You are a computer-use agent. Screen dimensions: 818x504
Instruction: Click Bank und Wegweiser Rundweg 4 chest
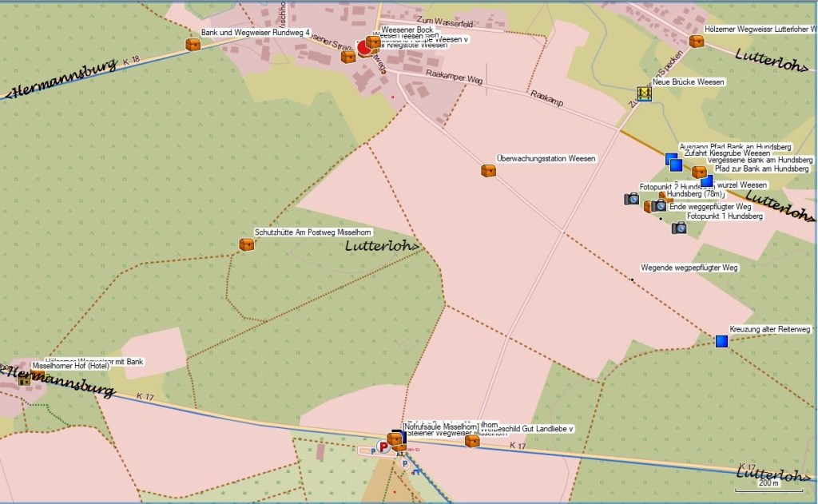point(193,45)
